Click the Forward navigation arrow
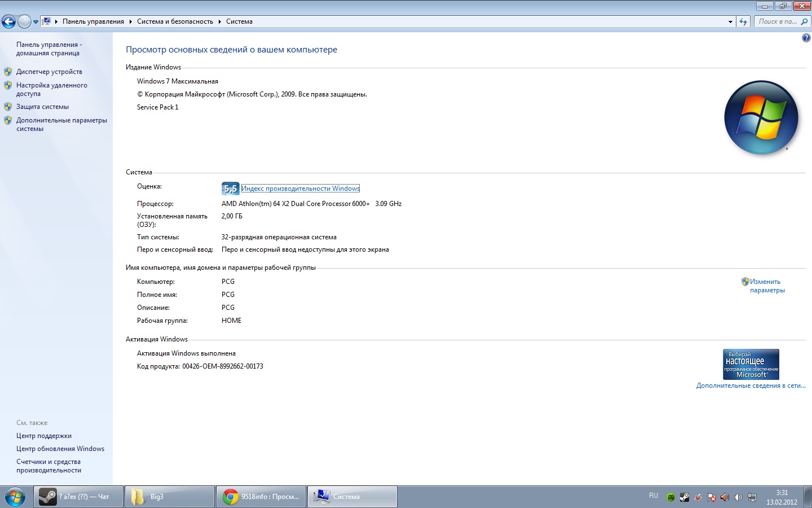Viewport: 812px width, 508px height. (x=24, y=21)
